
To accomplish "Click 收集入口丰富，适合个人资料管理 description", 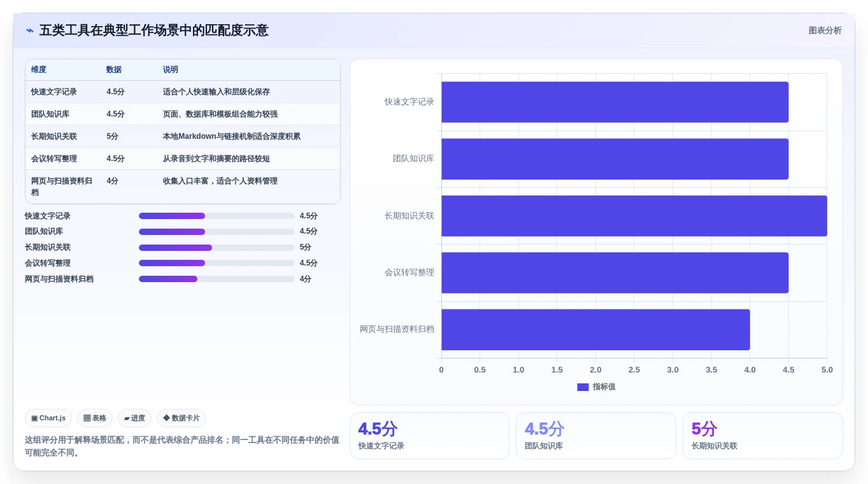I will coord(220,181).
